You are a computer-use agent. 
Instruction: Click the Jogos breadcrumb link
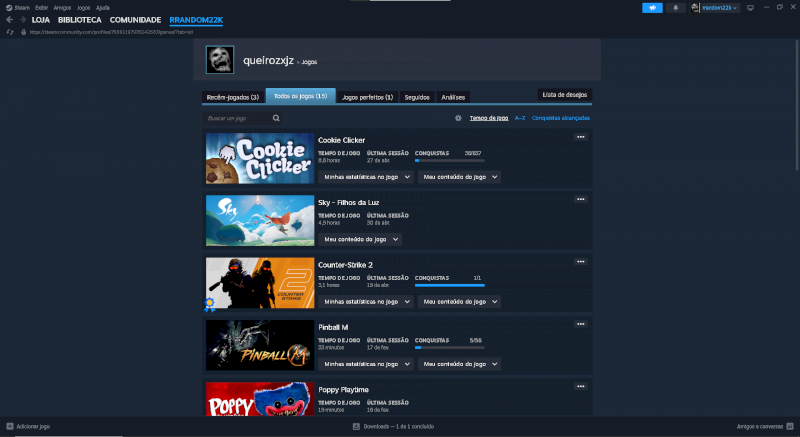309,62
